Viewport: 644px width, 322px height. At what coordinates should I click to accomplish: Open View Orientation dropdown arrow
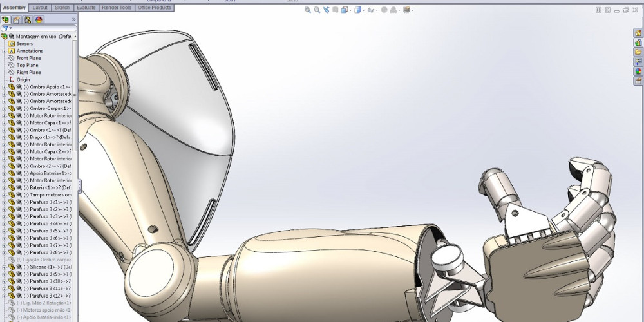pyautogui.click(x=350, y=10)
